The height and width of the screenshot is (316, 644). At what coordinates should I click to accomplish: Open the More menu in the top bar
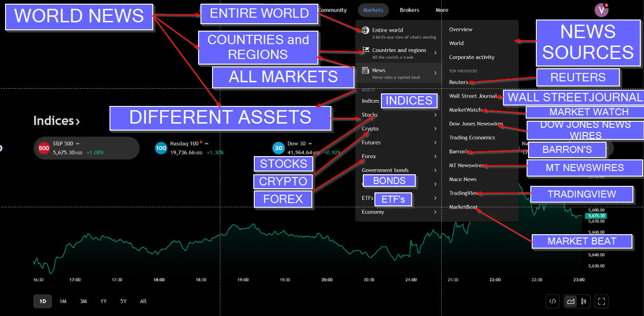click(442, 10)
